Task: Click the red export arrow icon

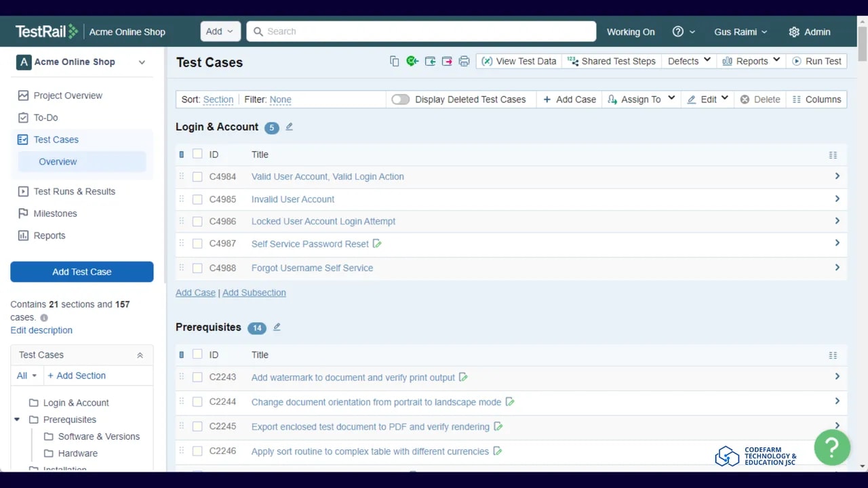Action: (447, 61)
